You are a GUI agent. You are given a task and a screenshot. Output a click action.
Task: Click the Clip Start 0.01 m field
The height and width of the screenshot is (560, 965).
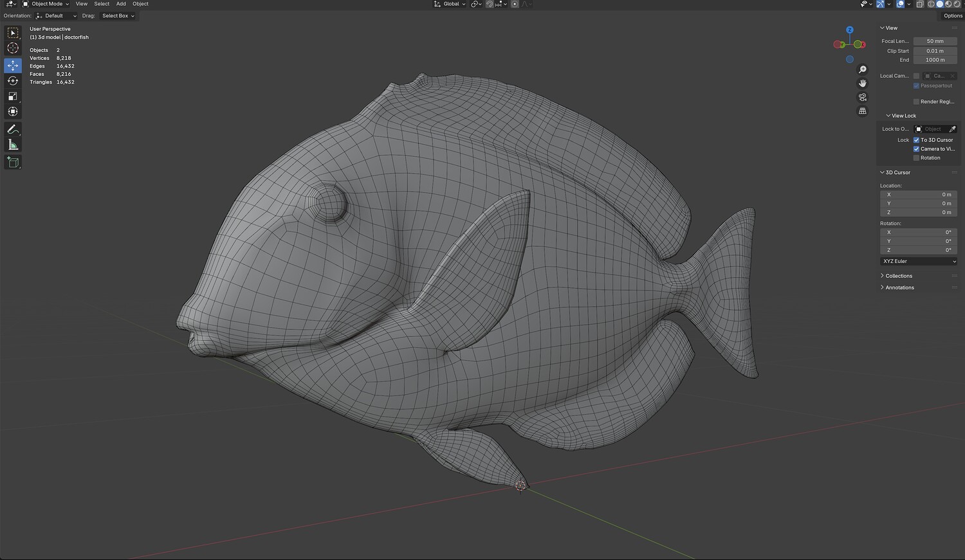click(x=935, y=51)
